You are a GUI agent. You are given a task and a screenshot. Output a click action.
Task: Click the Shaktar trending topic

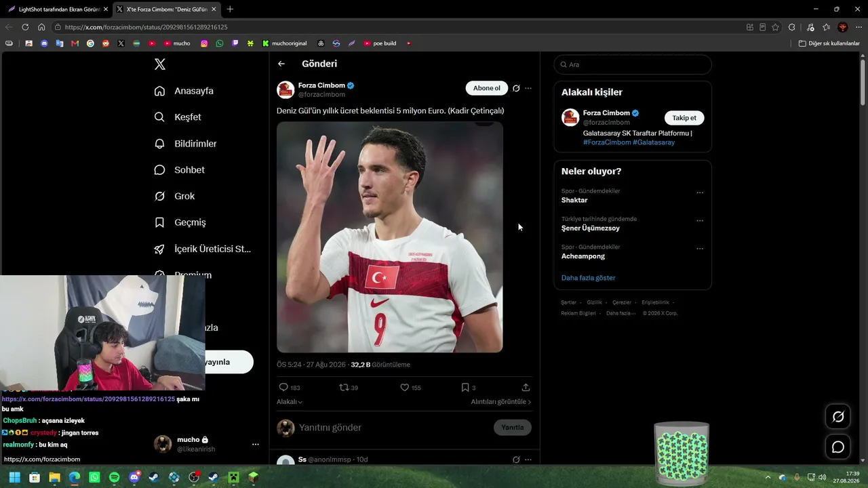pyautogui.click(x=574, y=201)
